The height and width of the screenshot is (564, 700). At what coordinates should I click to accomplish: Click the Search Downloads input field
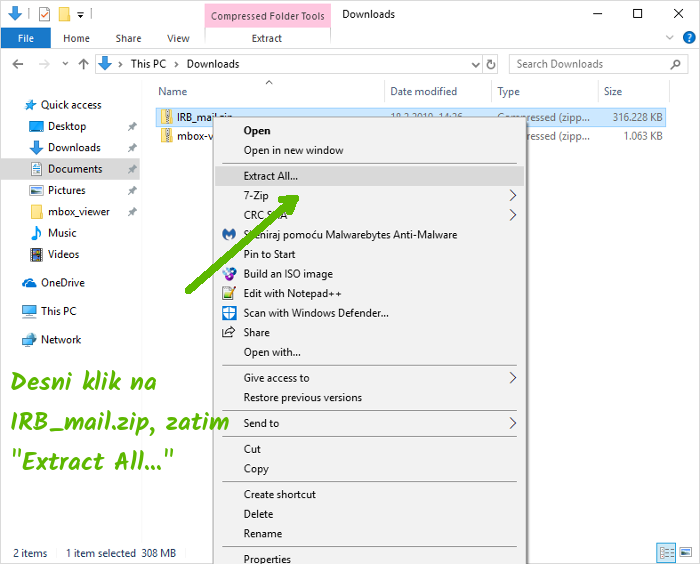[x=592, y=64]
